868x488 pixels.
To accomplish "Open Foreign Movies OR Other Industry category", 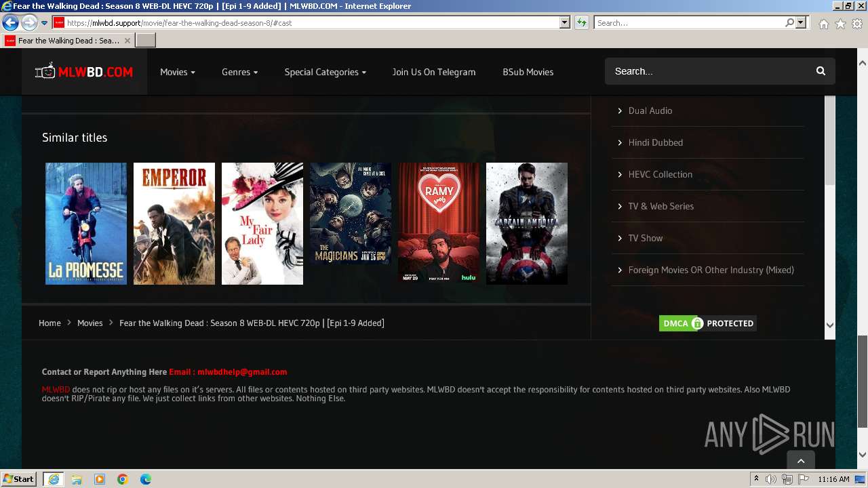I will pos(711,270).
